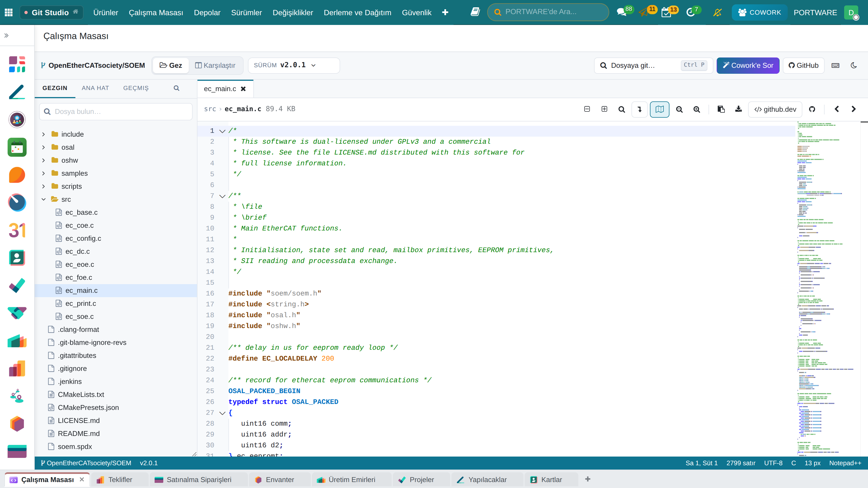Fold comment block at line 7
The image size is (868, 488).
[x=222, y=196]
